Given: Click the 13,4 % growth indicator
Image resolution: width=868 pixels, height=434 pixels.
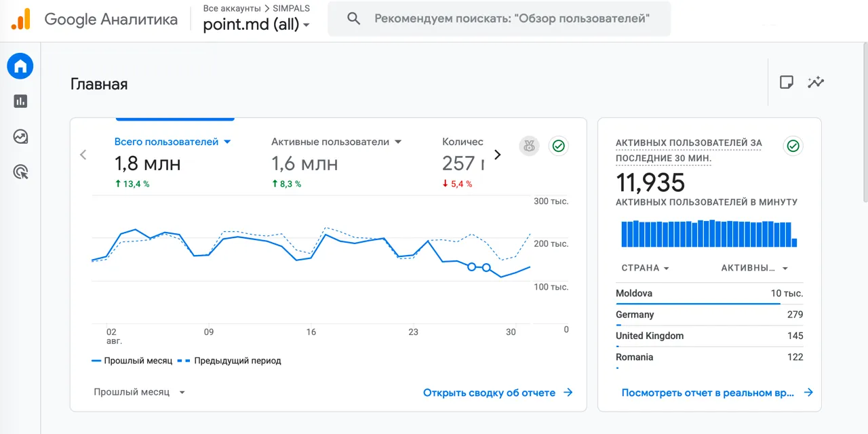Looking at the screenshot, I should (x=132, y=184).
